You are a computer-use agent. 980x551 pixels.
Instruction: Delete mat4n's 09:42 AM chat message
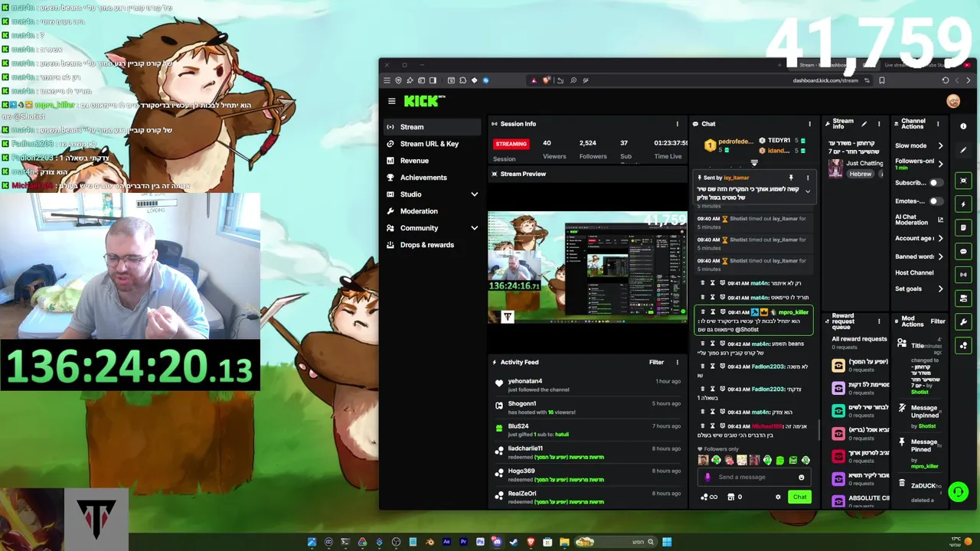tap(702, 344)
